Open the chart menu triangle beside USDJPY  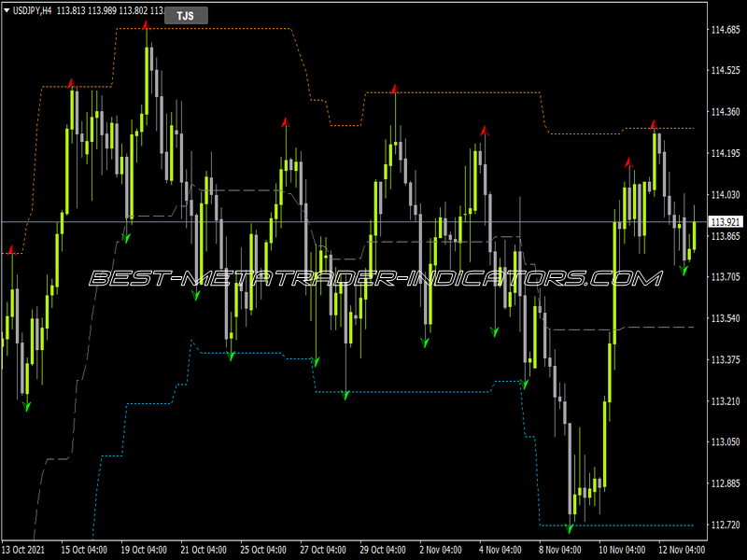[7, 10]
